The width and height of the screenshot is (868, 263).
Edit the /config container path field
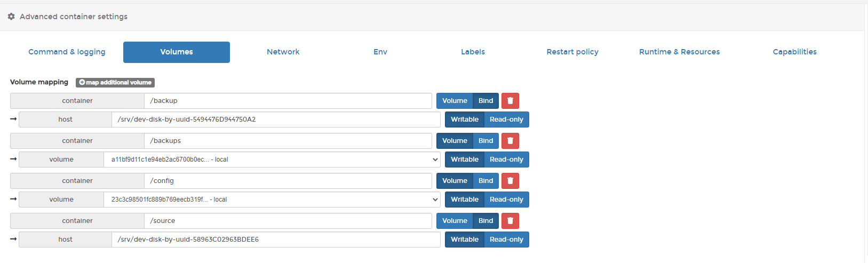(x=288, y=181)
